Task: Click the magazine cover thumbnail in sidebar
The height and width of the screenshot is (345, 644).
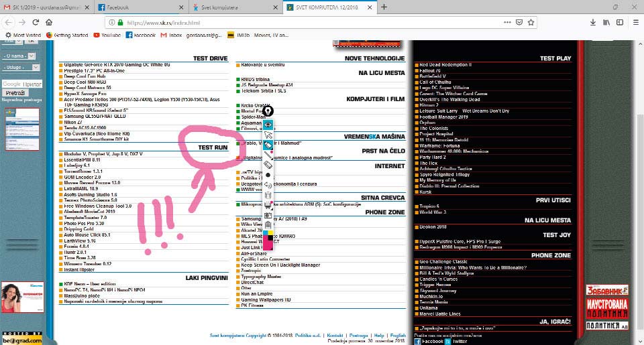Action: point(22,129)
